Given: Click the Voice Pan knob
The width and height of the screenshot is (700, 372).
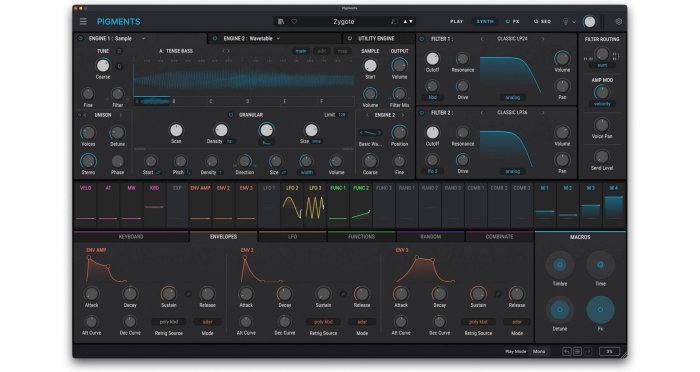Looking at the screenshot, I should click(x=602, y=125).
